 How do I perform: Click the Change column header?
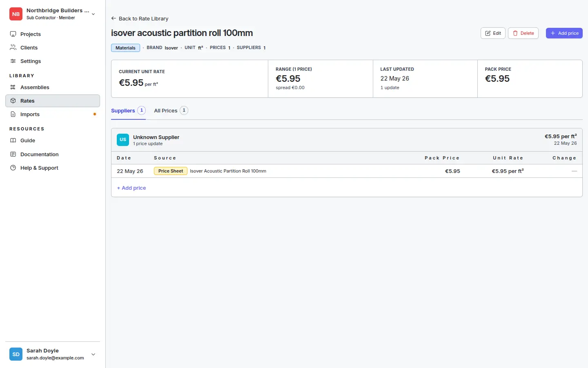click(564, 158)
